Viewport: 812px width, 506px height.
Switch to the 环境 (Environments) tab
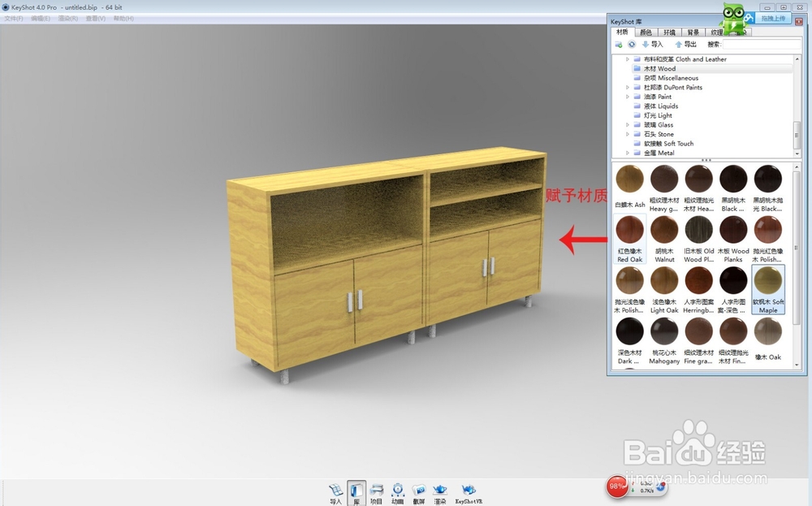(x=670, y=32)
